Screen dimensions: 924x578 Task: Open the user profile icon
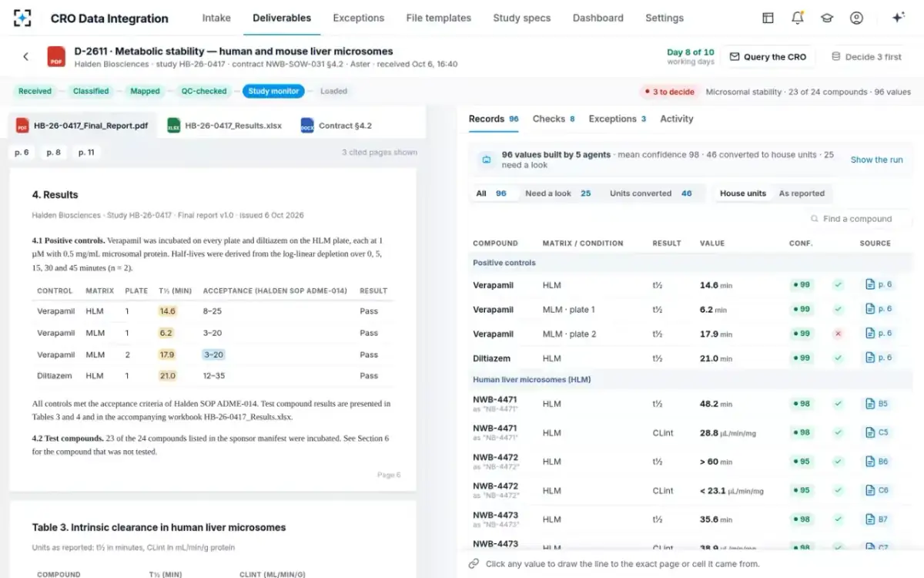click(856, 18)
